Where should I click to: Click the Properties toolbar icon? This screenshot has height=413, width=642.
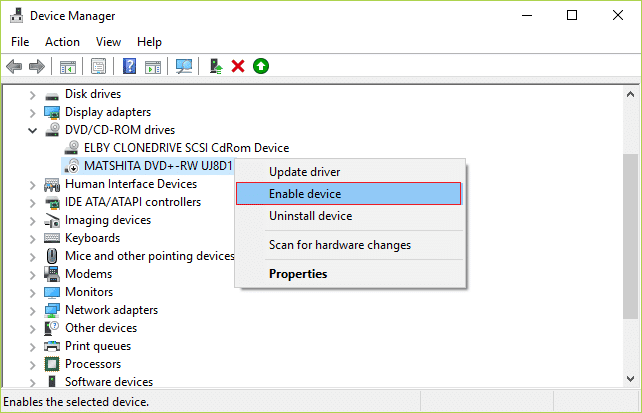pyautogui.click(x=99, y=66)
